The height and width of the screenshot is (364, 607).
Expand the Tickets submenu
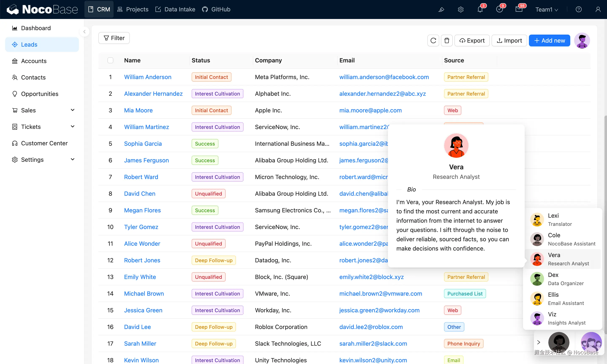click(72, 127)
